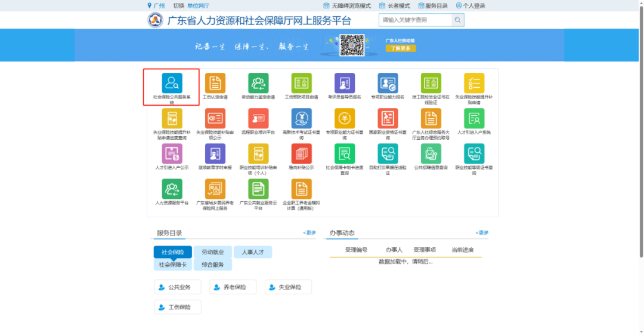
Task: Open 人才引进入户公示 icon
Action: pos(172,154)
